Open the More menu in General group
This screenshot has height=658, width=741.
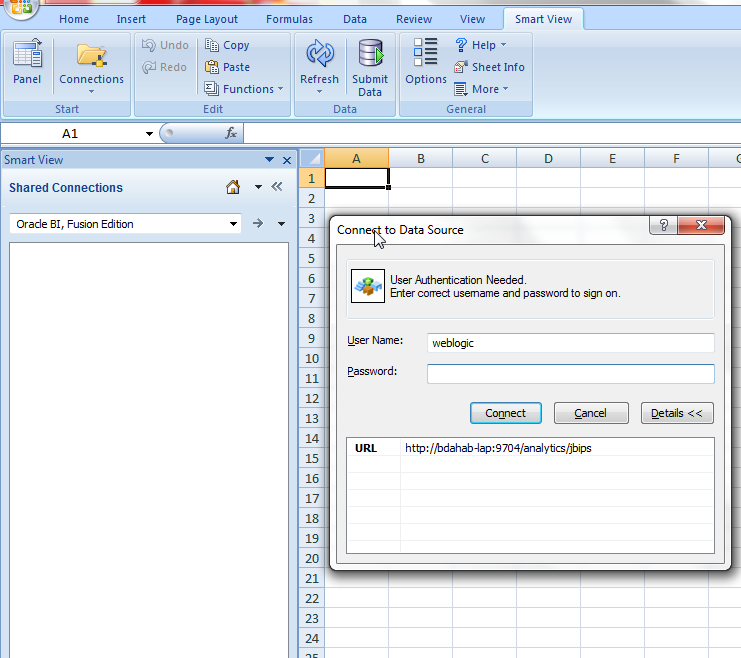pyautogui.click(x=481, y=89)
